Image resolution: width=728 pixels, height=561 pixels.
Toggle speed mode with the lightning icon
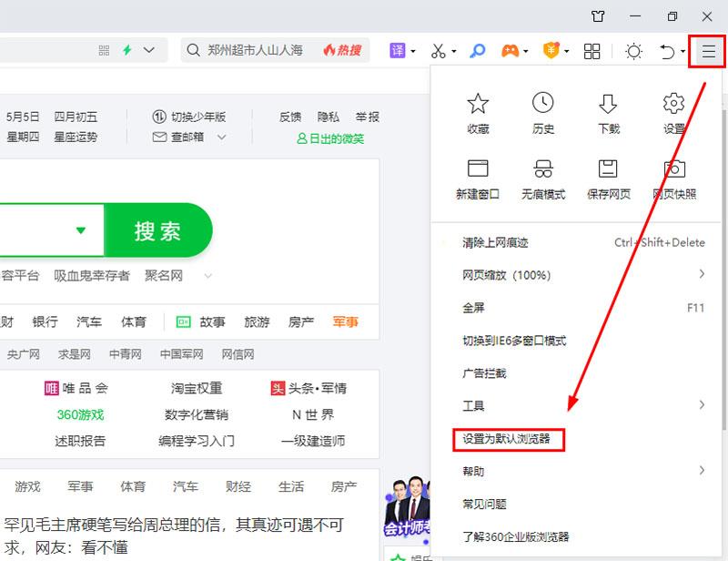click(126, 51)
